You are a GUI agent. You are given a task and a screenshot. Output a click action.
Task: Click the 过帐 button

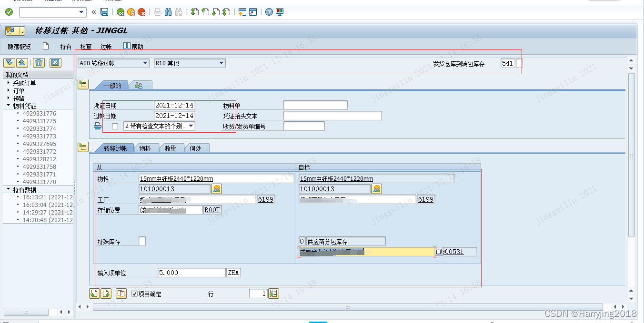pos(106,47)
